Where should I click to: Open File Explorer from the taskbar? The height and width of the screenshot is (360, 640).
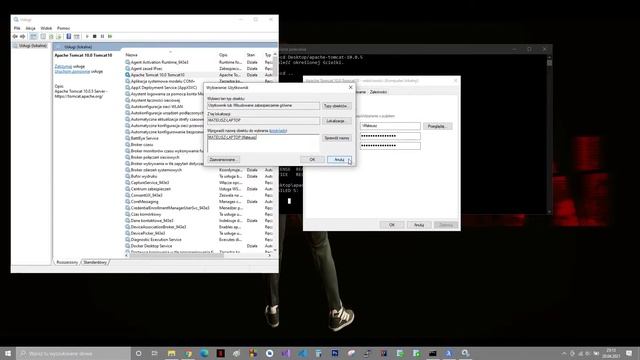(x=171, y=353)
